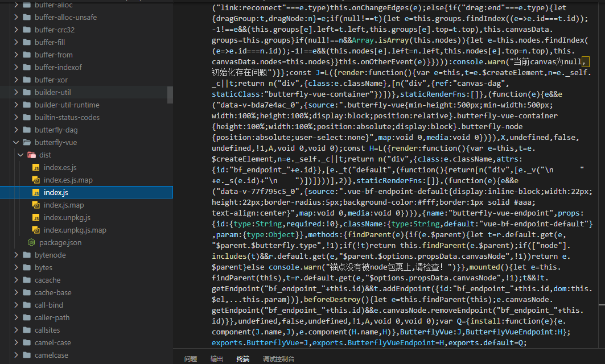Click the package.json nodejs icon
This screenshot has width=605, height=364.
pos(31,242)
